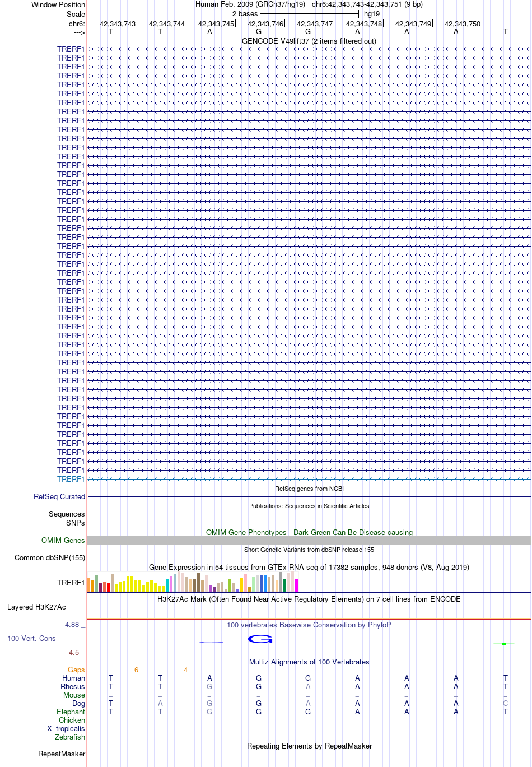Screen dimensions: 532x767
Task: Click the dark green bar in the GTEx chart
Action: [285, 585]
